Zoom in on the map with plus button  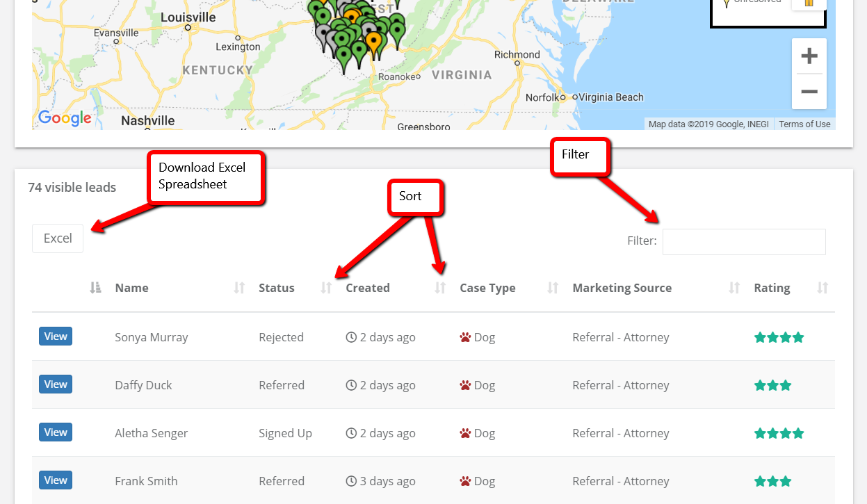(x=809, y=56)
